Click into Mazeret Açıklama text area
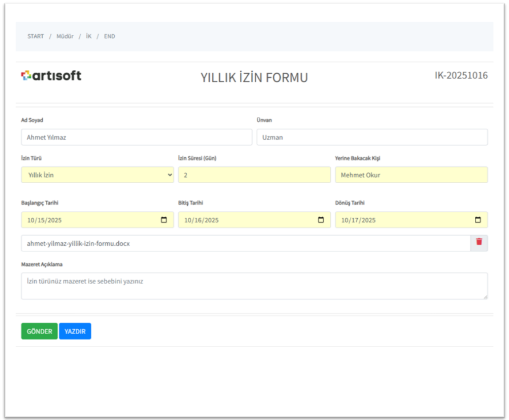The width and height of the screenshot is (509, 420). point(254,286)
